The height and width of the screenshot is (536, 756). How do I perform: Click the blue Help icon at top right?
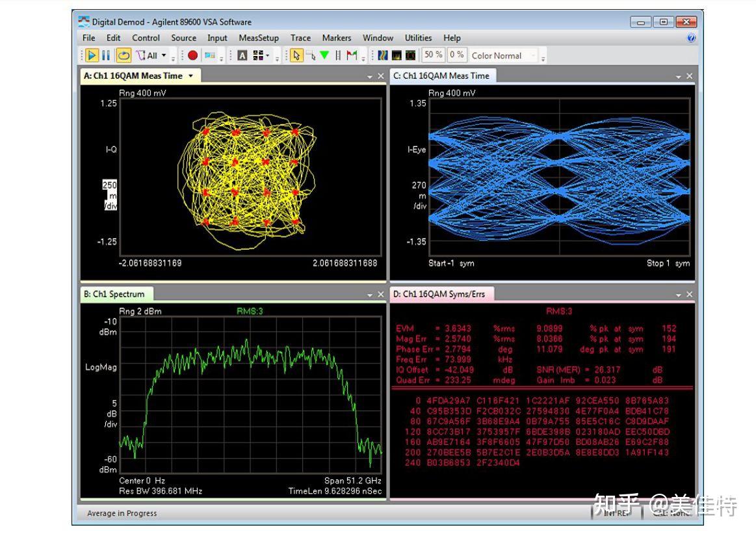(x=691, y=38)
